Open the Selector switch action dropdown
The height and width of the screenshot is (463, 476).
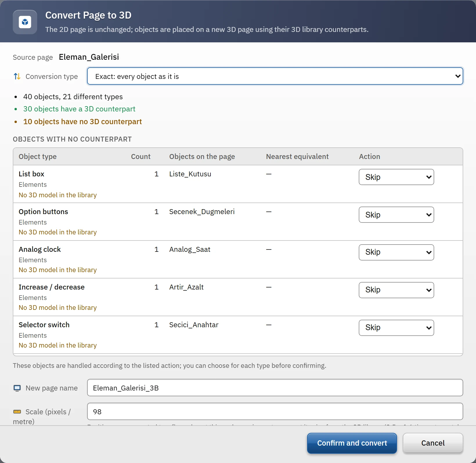coord(396,328)
